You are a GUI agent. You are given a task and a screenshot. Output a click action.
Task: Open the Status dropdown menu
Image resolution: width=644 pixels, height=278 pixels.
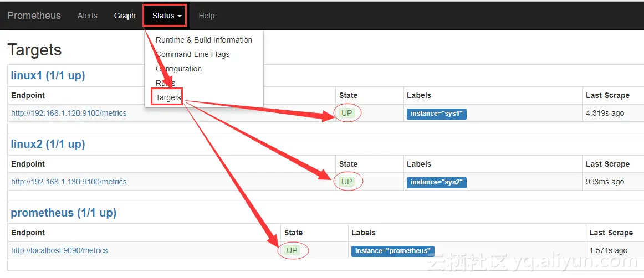click(x=167, y=16)
